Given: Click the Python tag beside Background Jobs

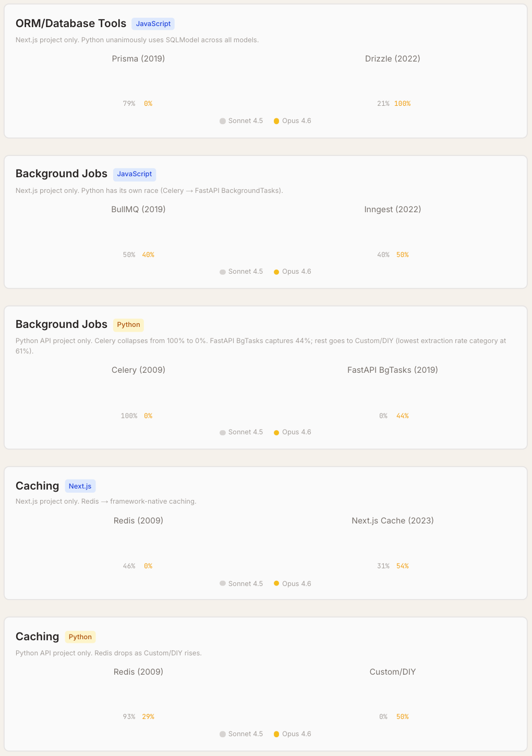Looking at the screenshot, I should point(128,325).
